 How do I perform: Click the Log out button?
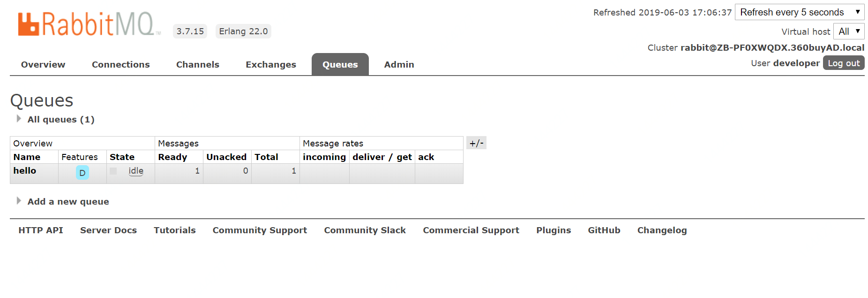coord(843,63)
